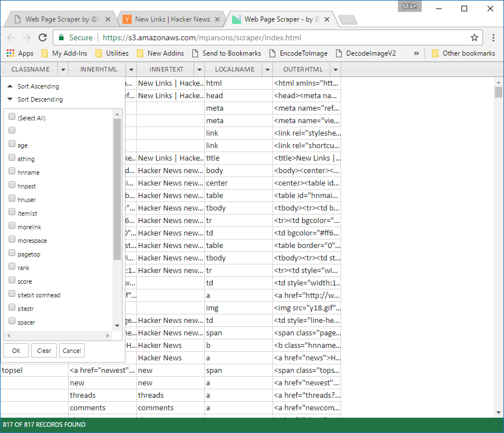504x433 pixels.
Task: Cancel the filter popup
Action: point(72,350)
